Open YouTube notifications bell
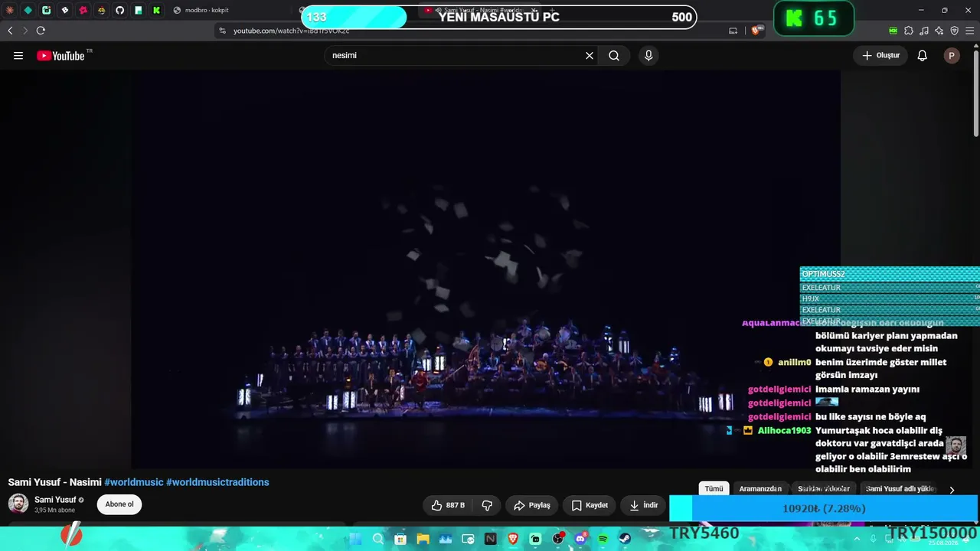 point(923,55)
